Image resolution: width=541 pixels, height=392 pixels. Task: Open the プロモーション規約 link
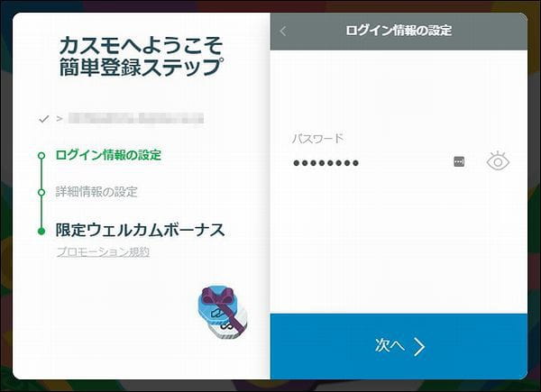point(103,252)
